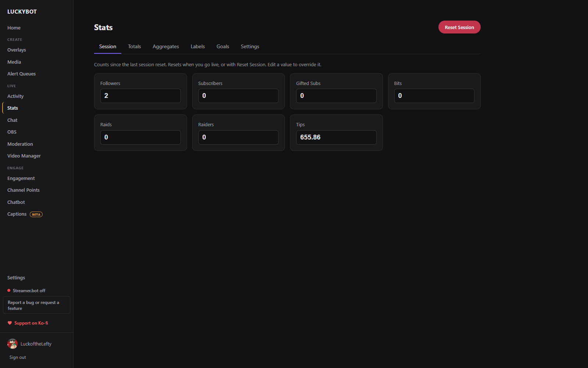Open Overlays in sidebar
588x368 pixels.
17,50
